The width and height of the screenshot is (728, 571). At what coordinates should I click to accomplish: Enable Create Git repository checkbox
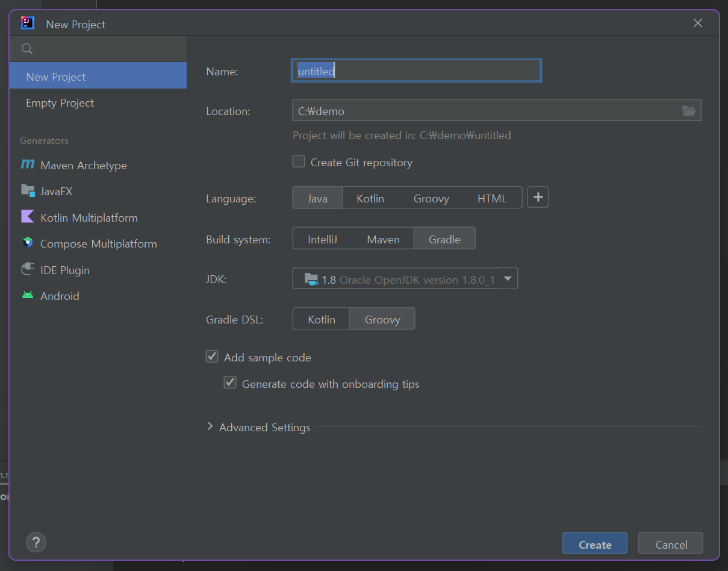299,161
